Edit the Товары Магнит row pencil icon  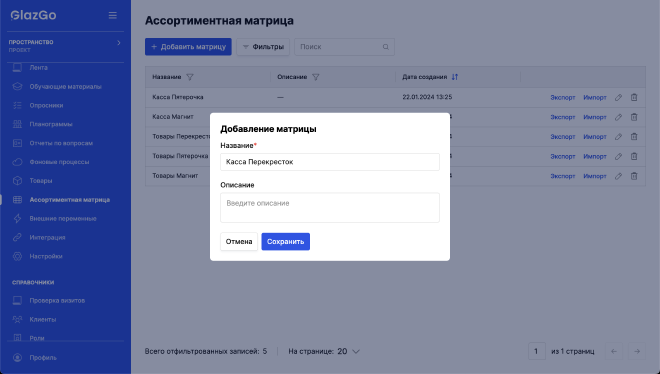click(x=618, y=176)
